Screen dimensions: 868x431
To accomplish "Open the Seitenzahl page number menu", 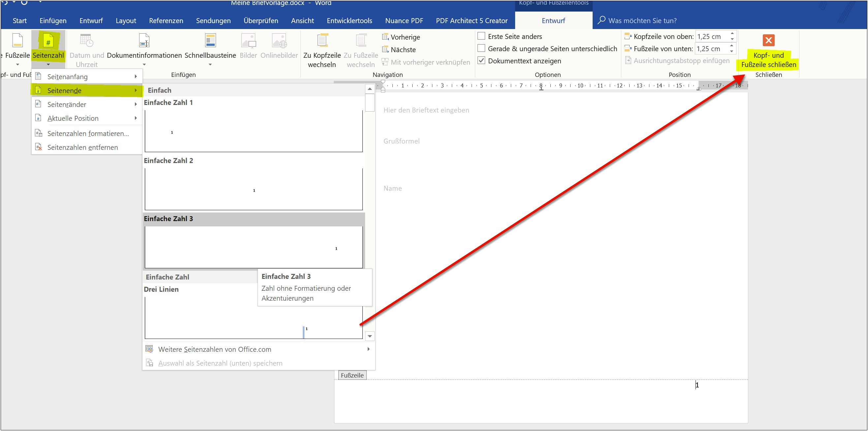I will point(48,50).
